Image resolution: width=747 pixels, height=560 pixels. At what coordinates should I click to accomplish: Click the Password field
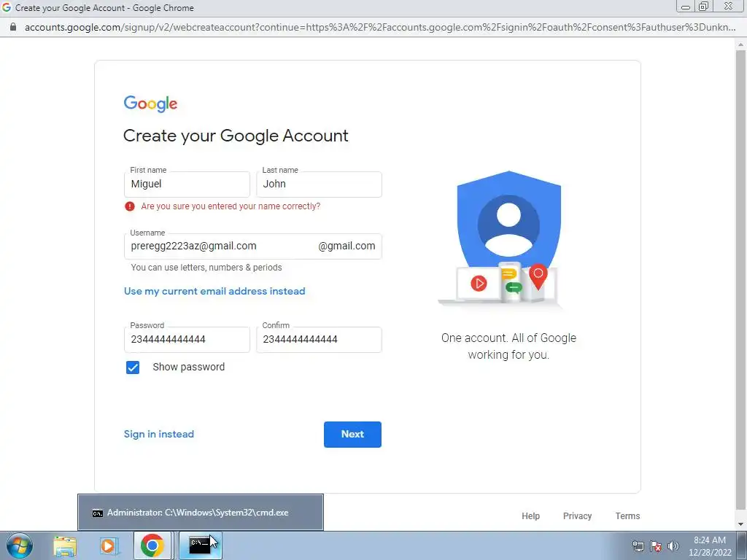tap(187, 340)
